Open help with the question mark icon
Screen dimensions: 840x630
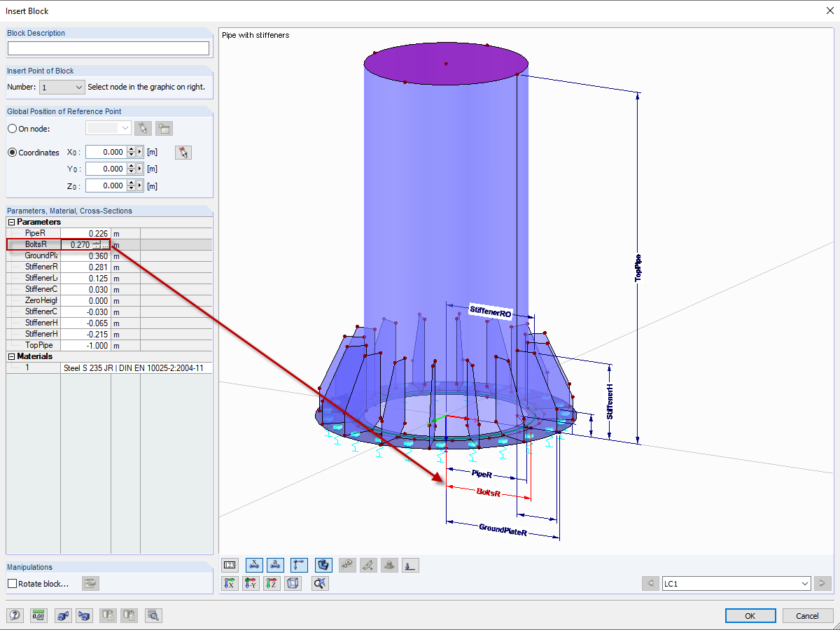coord(15,616)
